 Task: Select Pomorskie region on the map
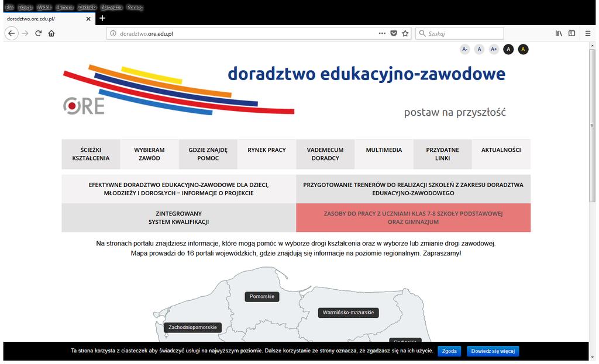(261, 296)
